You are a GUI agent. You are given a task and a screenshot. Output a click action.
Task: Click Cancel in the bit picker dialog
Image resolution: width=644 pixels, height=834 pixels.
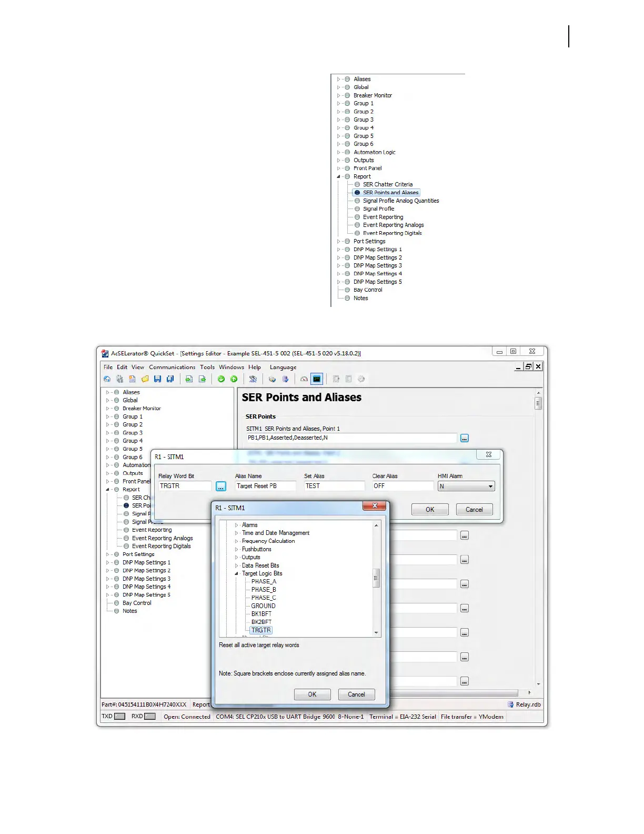(356, 694)
